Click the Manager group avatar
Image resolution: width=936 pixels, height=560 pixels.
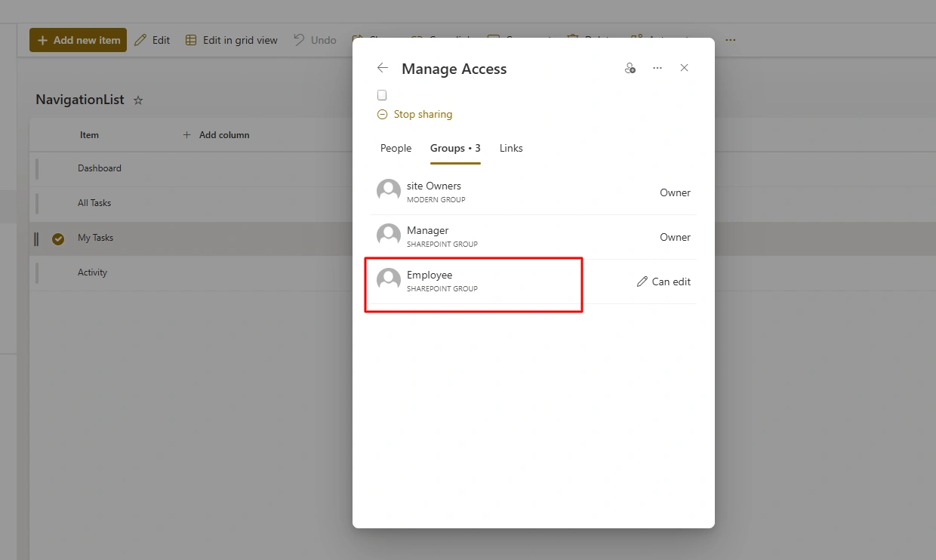(389, 235)
